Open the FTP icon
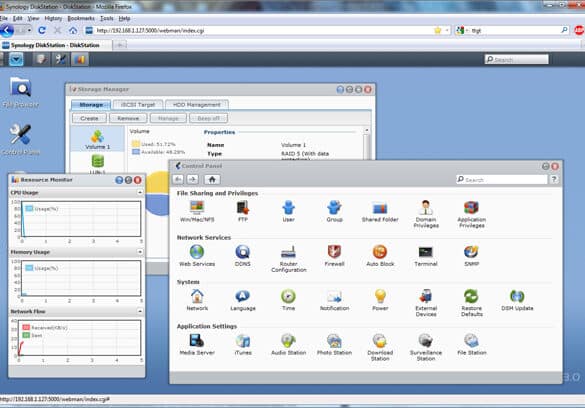 pos(243,211)
